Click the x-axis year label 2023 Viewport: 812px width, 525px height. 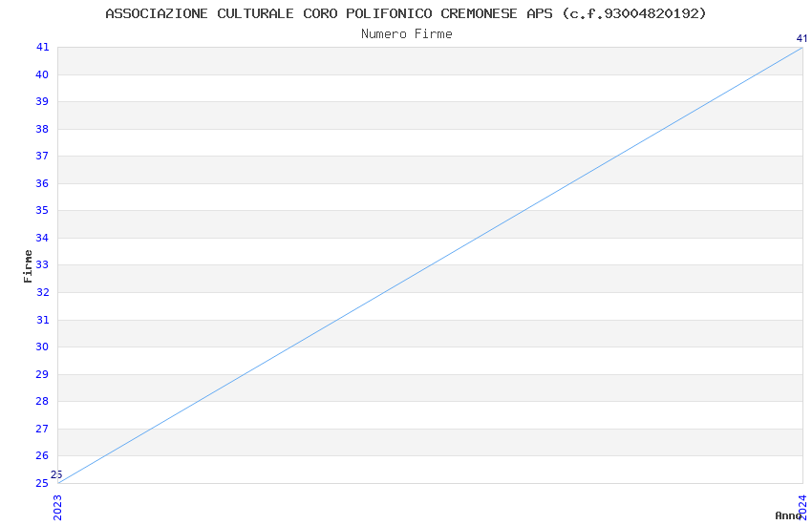(x=57, y=508)
